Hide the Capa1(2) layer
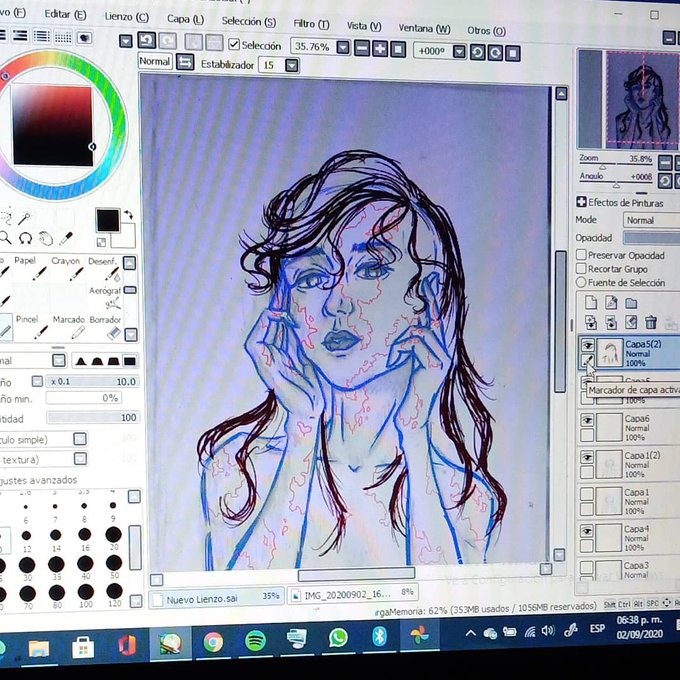The width and height of the screenshot is (680, 680). coord(587,458)
